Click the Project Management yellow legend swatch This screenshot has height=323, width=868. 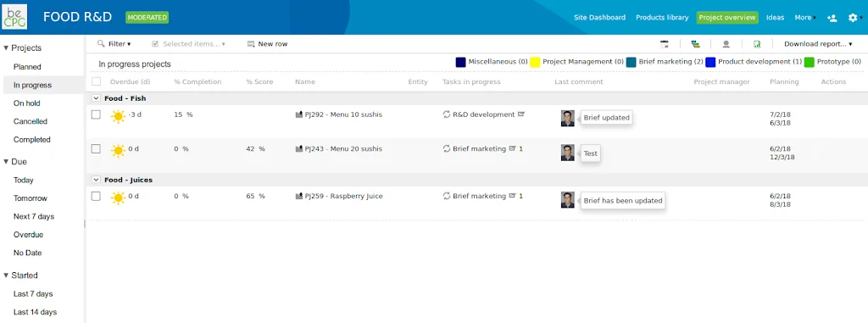click(x=535, y=62)
